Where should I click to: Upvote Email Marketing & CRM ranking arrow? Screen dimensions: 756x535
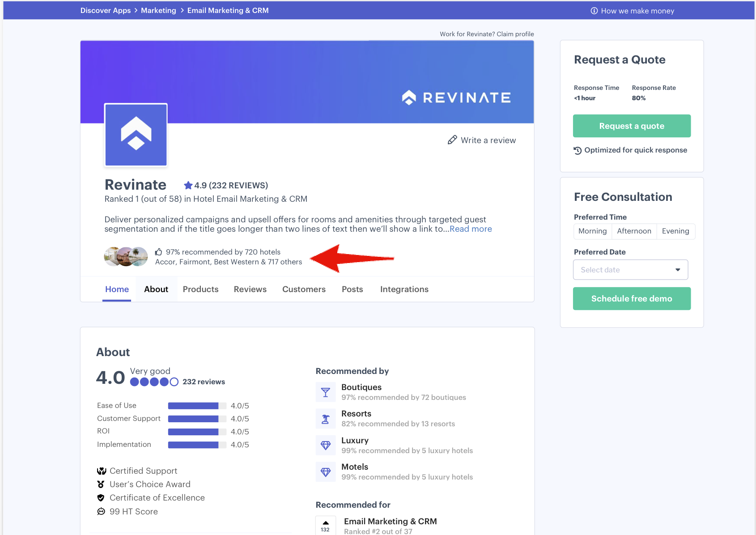[x=326, y=523]
